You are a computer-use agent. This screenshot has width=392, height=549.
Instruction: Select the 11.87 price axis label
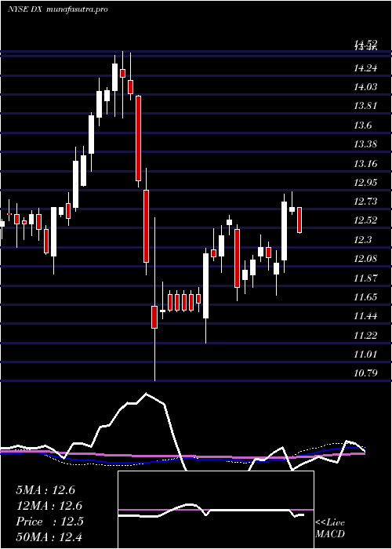pyautogui.click(x=366, y=278)
